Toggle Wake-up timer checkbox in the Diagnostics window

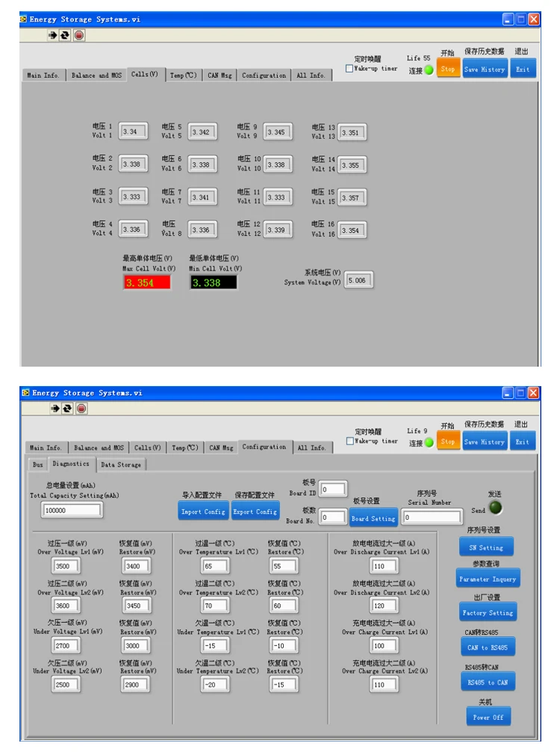pos(349,441)
